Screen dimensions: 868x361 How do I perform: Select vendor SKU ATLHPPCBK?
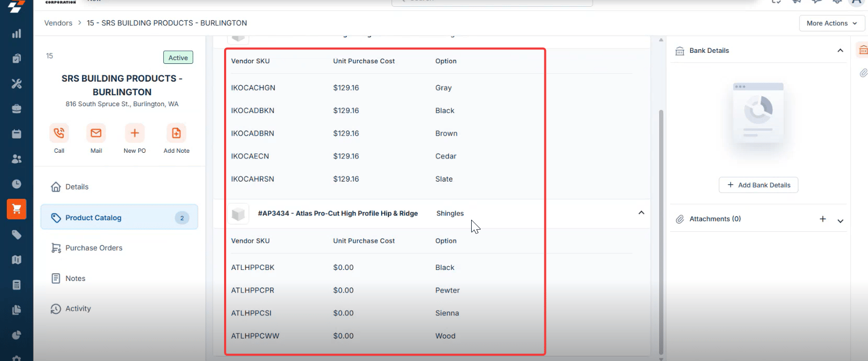click(253, 267)
